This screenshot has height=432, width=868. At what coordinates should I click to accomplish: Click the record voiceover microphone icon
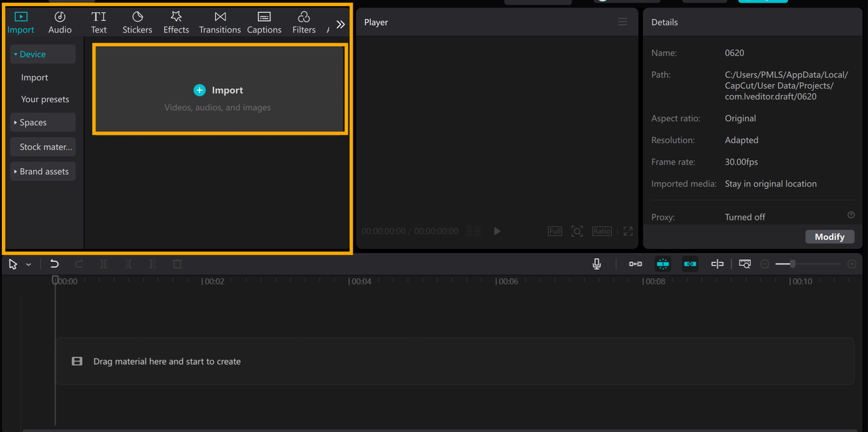596,264
